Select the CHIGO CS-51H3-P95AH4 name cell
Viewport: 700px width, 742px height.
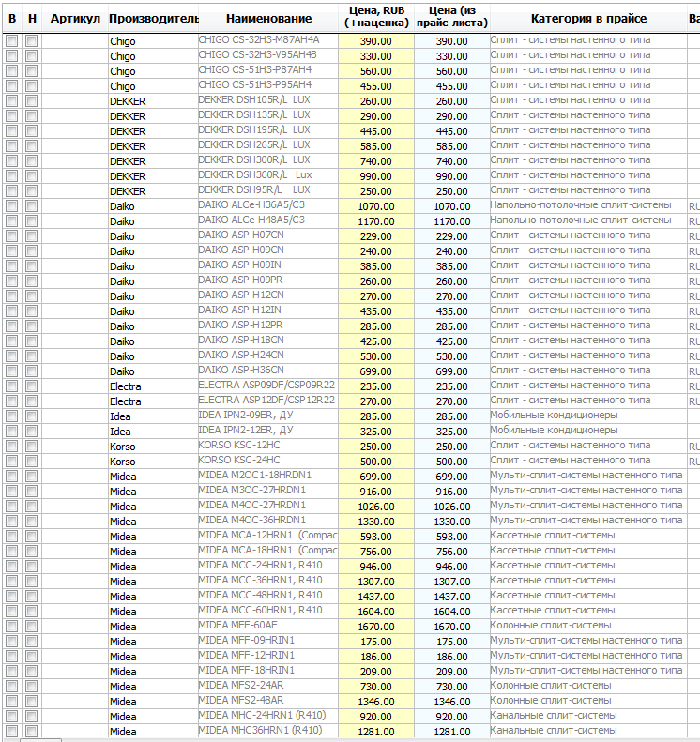pyautogui.click(x=268, y=86)
